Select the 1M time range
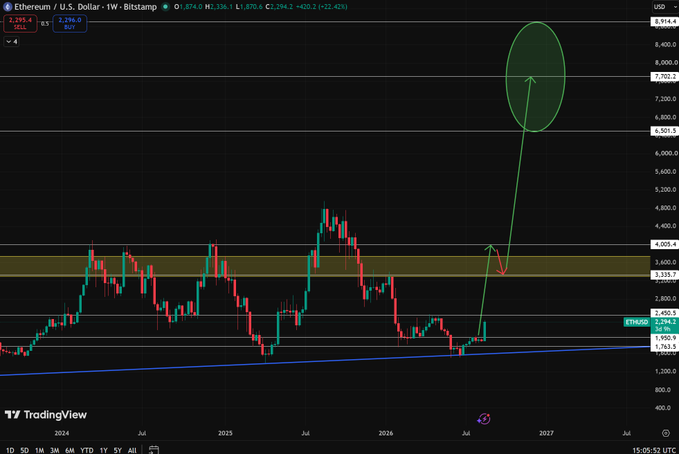Screen dimensions: 679x454 tap(39, 451)
